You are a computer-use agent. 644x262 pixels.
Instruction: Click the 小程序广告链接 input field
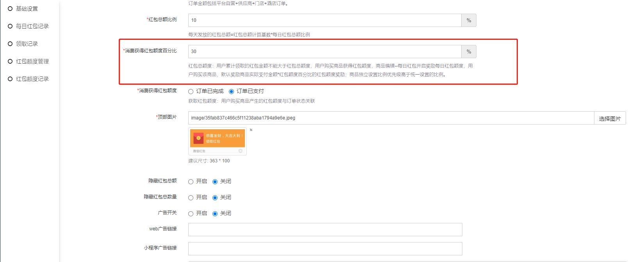(325, 249)
